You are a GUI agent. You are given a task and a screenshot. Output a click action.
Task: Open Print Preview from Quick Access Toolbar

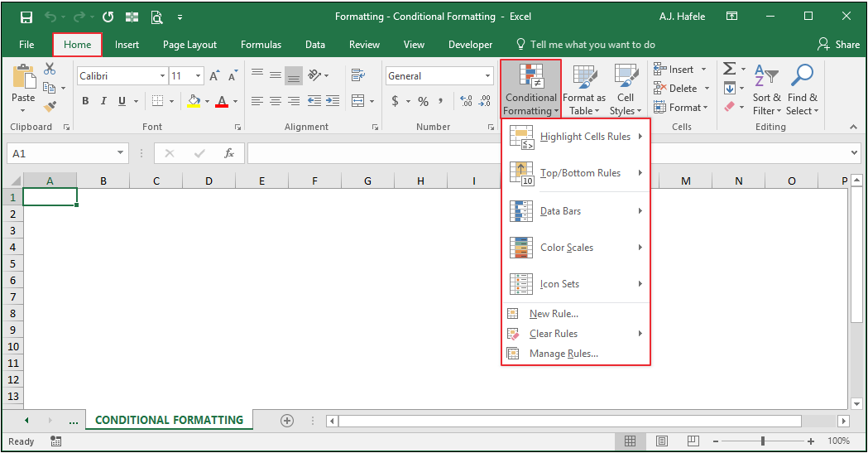click(156, 17)
